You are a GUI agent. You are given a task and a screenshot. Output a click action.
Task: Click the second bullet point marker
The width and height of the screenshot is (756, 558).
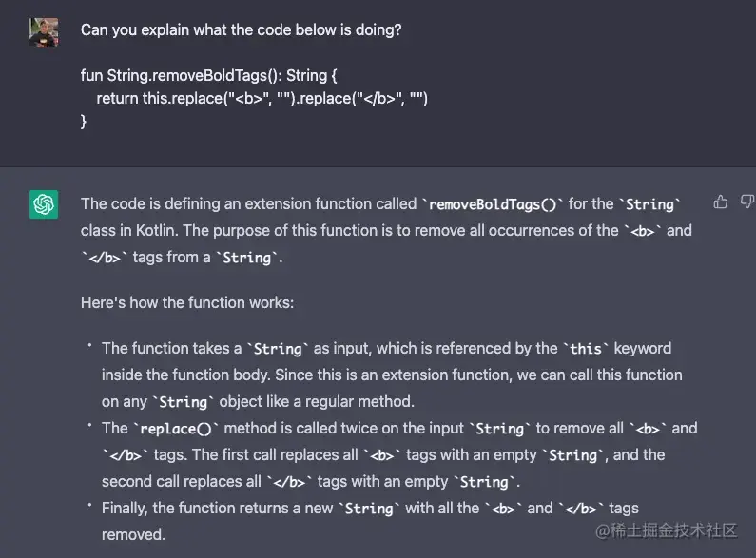[x=89, y=425]
